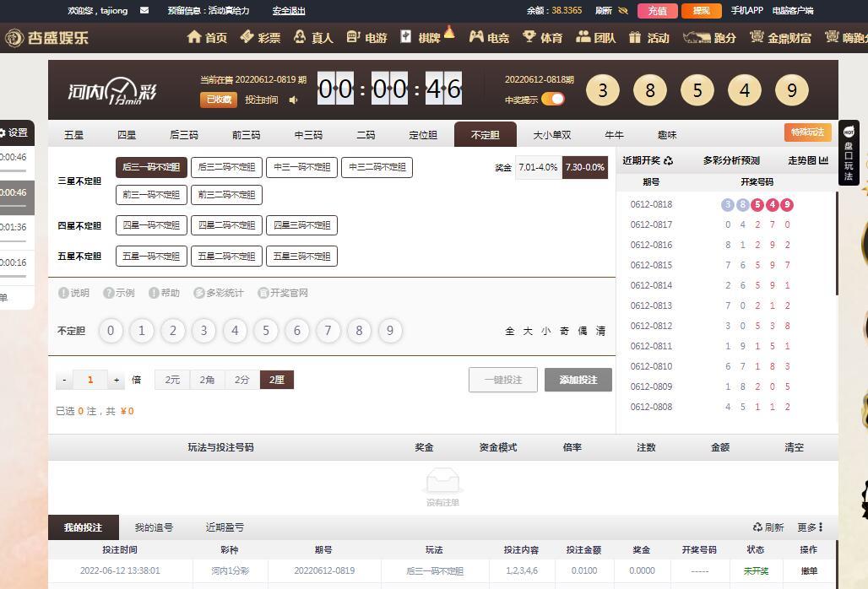Select 前三一码不定胆 play option
Screen dimensions: 868x589
click(x=151, y=195)
